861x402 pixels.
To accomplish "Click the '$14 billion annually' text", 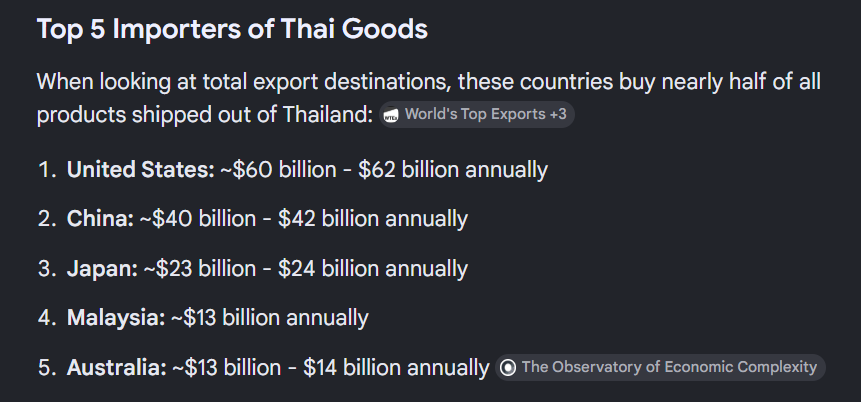I will pyautogui.click(x=396, y=367).
